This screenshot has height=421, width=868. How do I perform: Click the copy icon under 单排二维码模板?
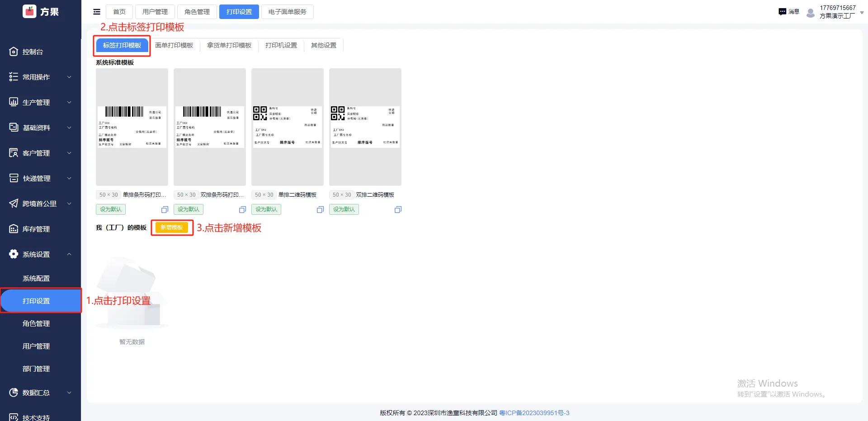coord(320,209)
